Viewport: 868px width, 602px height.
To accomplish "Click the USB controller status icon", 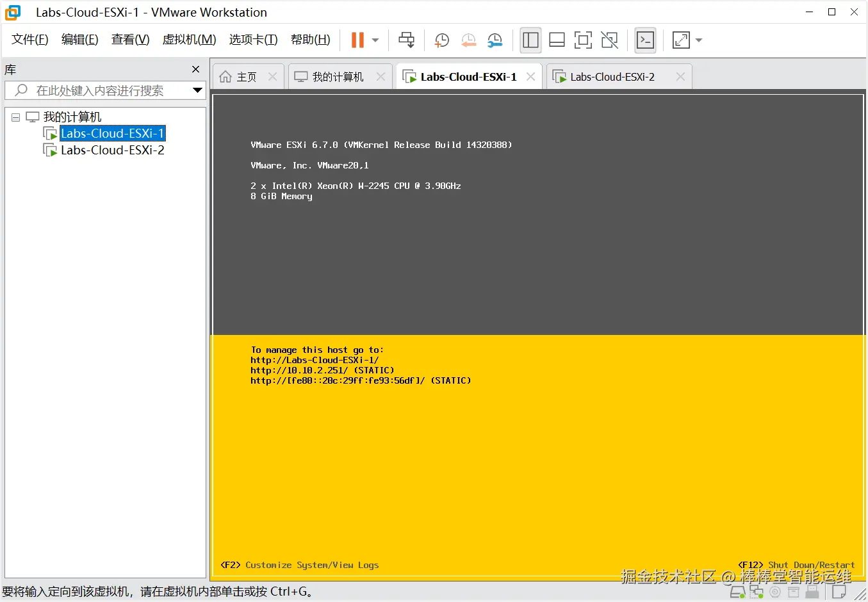I will pyautogui.click(x=812, y=592).
